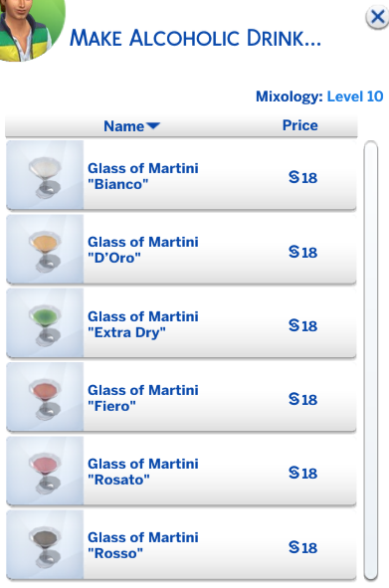Sort the list by Price column

click(299, 125)
